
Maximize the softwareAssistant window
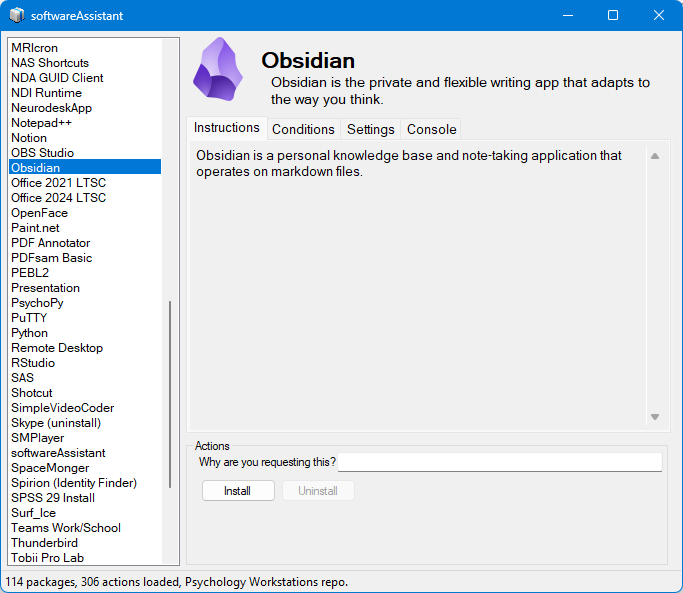tap(613, 15)
